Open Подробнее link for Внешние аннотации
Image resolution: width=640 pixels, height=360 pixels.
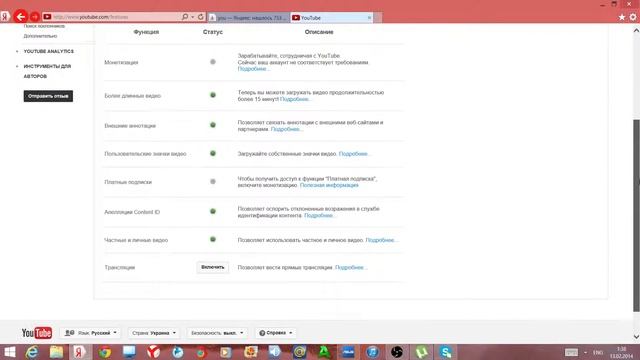click(x=287, y=129)
